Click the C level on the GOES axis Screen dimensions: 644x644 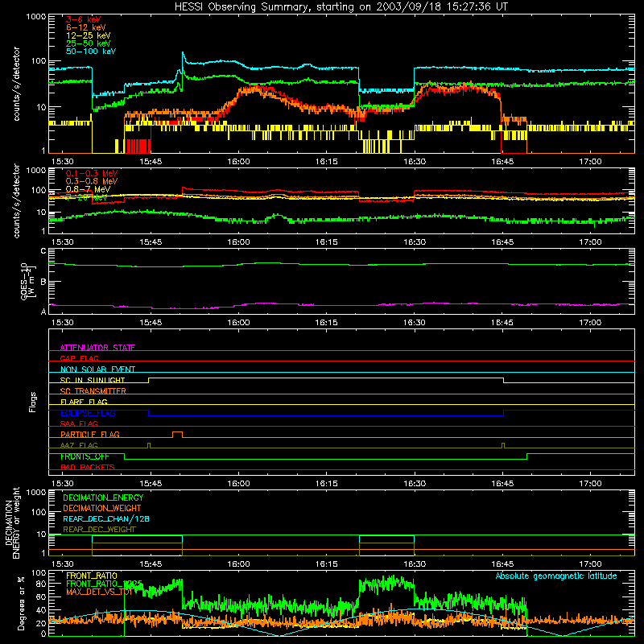(43, 251)
